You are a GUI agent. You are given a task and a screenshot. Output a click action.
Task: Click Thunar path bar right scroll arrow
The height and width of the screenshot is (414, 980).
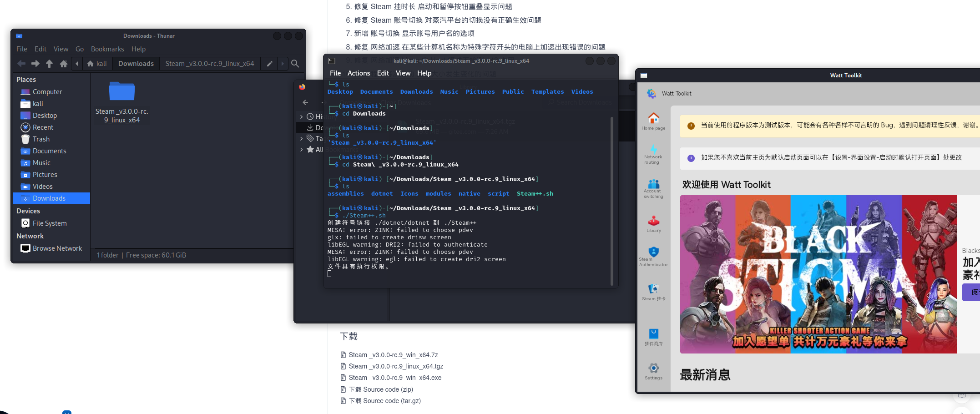tap(283, 64)
